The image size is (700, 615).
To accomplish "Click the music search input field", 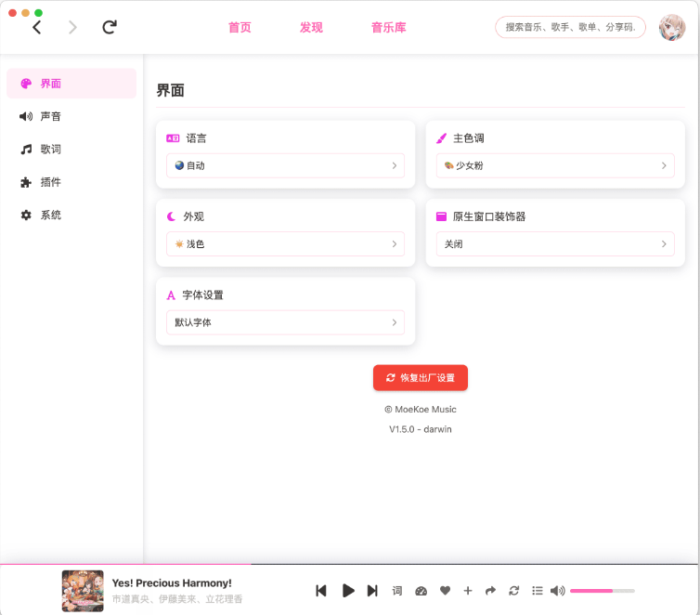I will (570, 27).
